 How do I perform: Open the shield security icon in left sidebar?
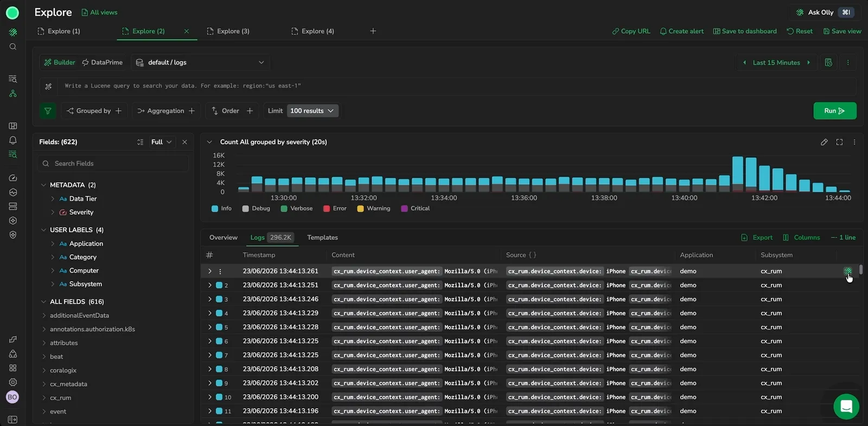13,235
